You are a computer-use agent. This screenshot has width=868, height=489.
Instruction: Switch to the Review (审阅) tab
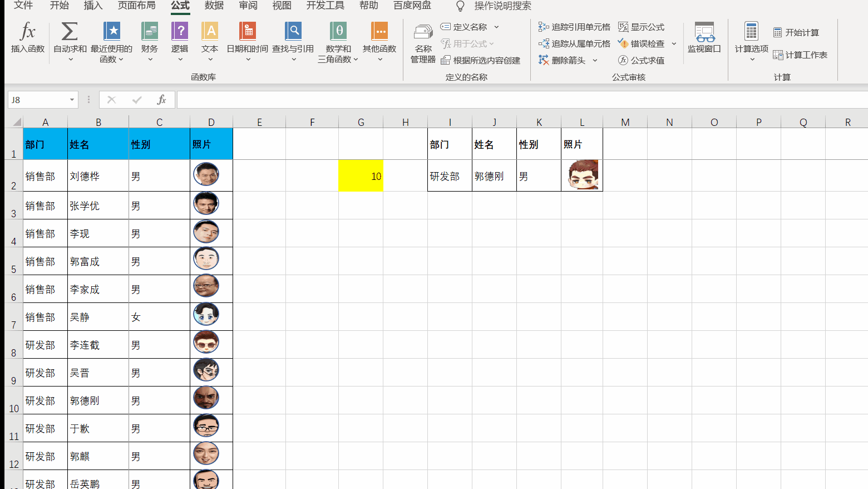[248, 6]
